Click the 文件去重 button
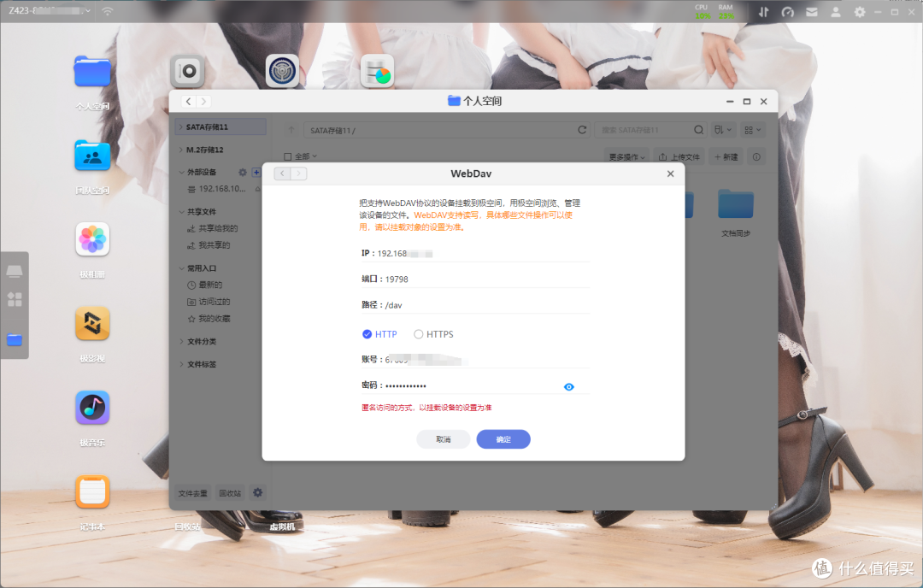 click(192, 493)
